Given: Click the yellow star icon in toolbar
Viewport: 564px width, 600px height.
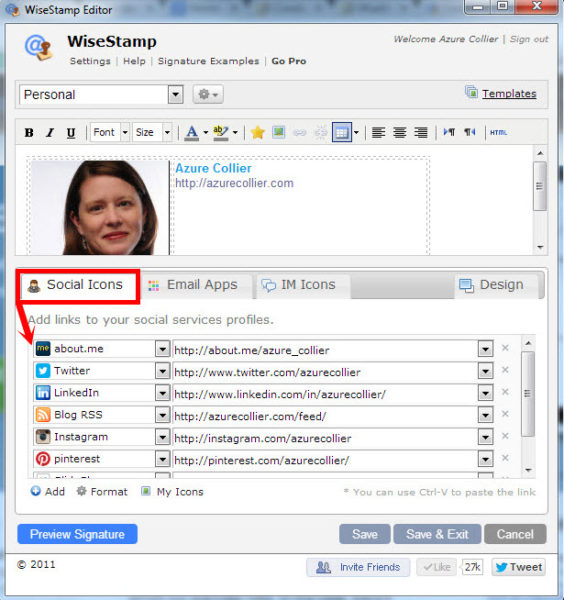Looking at the screenshot, I should tap(258, 132).
